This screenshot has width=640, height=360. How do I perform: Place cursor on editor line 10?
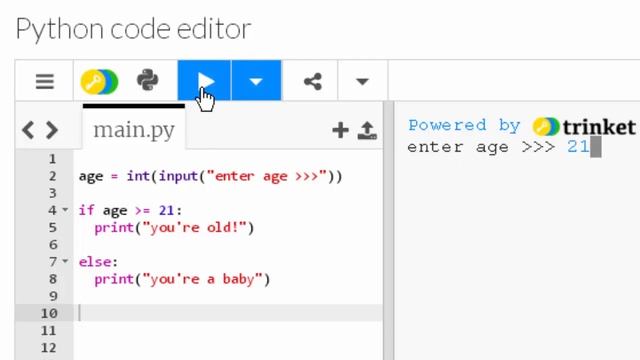click(229, 313)
